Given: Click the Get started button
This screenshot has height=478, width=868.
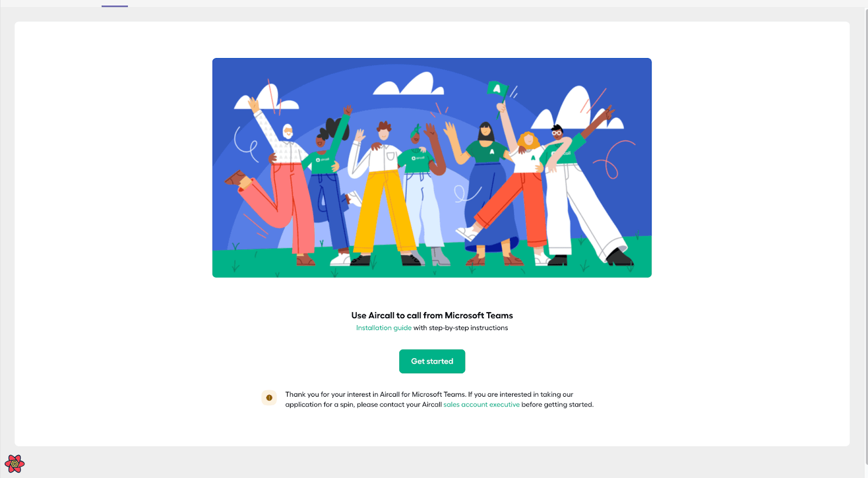Looking at the screenshot, I should coord(432,361).
